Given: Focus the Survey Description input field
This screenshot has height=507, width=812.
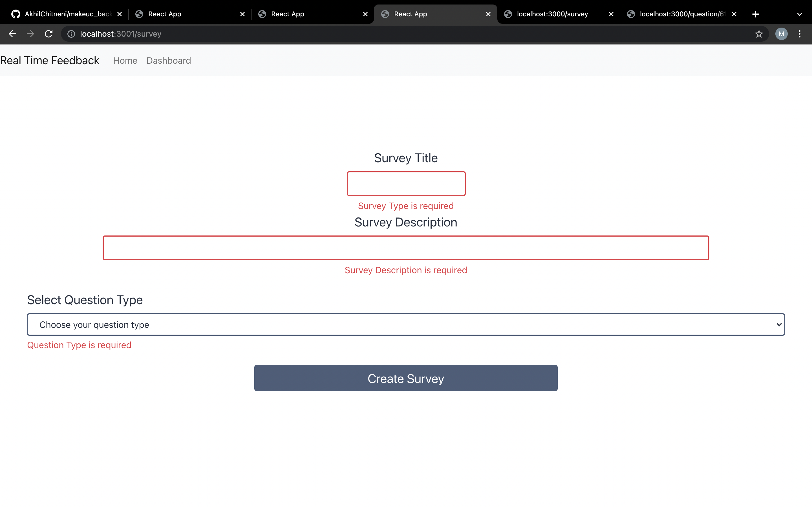Looking at the screenshot, I should click(406, 248).
